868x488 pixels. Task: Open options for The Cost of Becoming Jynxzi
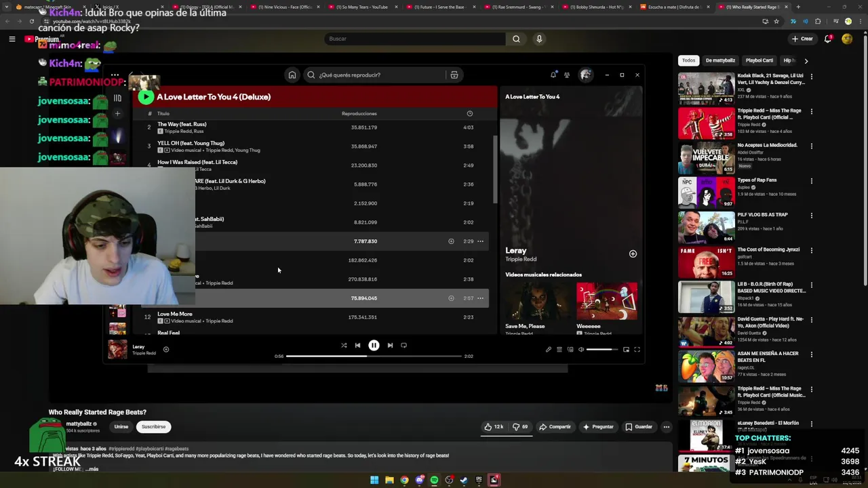click(x=812, y=250)
